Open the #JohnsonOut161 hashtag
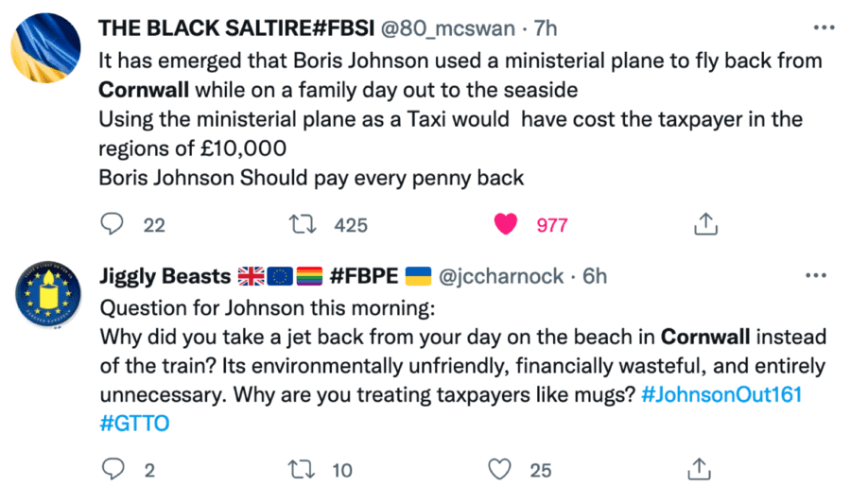 tap(721, 393)
